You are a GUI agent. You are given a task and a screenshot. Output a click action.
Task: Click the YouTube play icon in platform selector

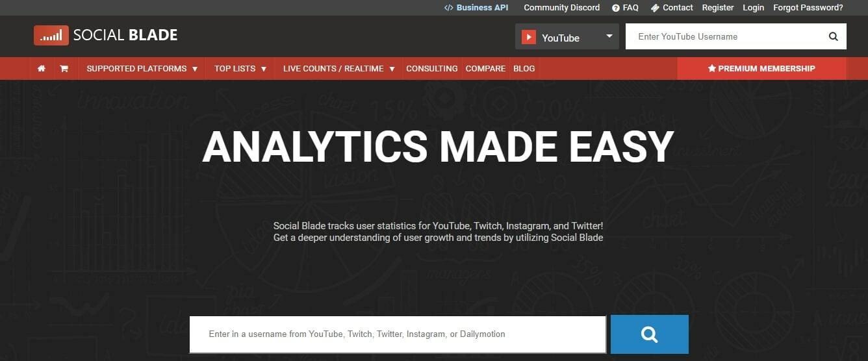point(529,38)
